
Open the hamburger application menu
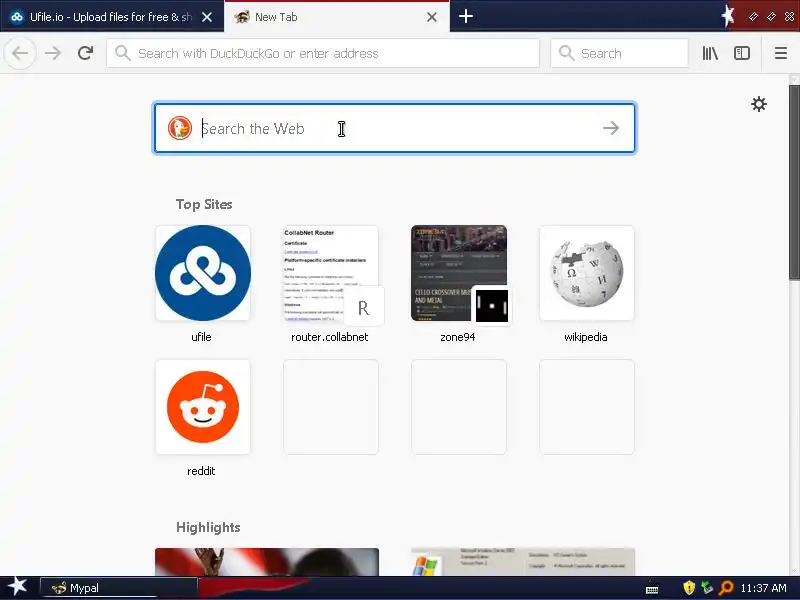(781, 53)
